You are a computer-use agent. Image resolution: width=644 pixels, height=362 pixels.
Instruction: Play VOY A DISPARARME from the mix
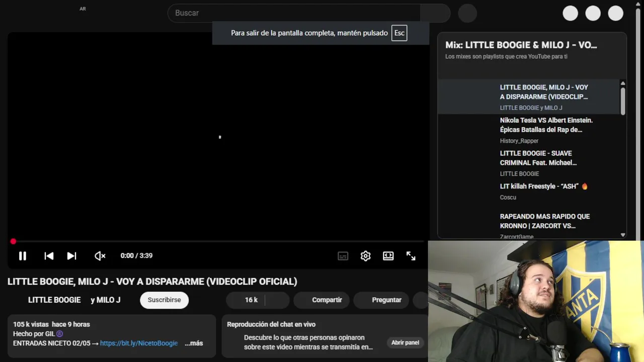point(529,97)
